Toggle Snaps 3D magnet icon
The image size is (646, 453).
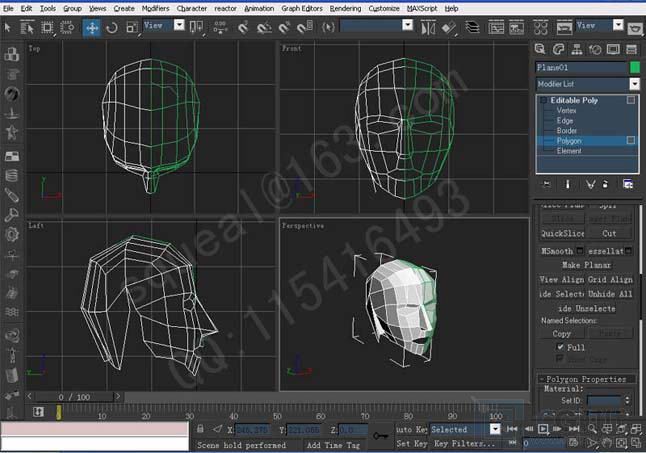[243, 28]
